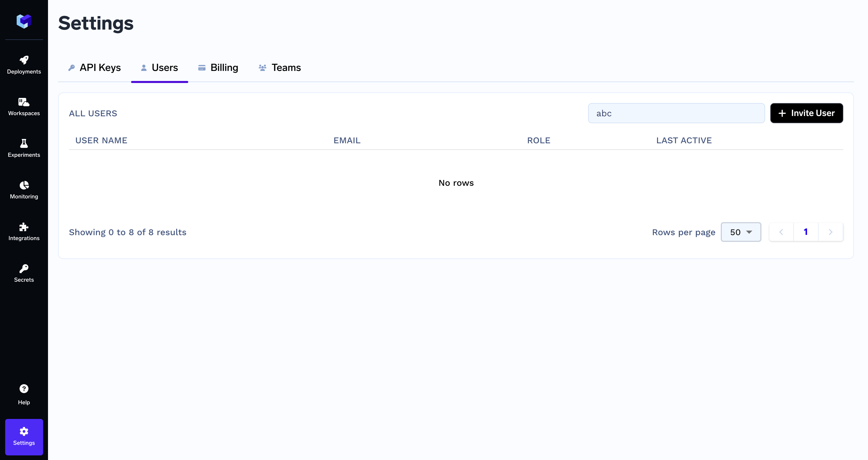The height and width of the screenshot is (460, 868).
Task: Click the app logo in the sidebar
Action: [x=24, y=21]
